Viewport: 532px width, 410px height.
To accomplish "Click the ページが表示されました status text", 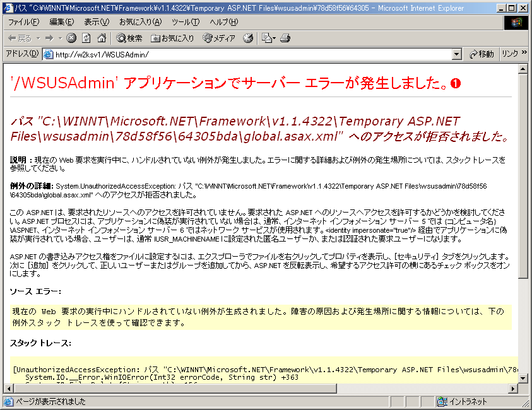I will click(51, 402).
